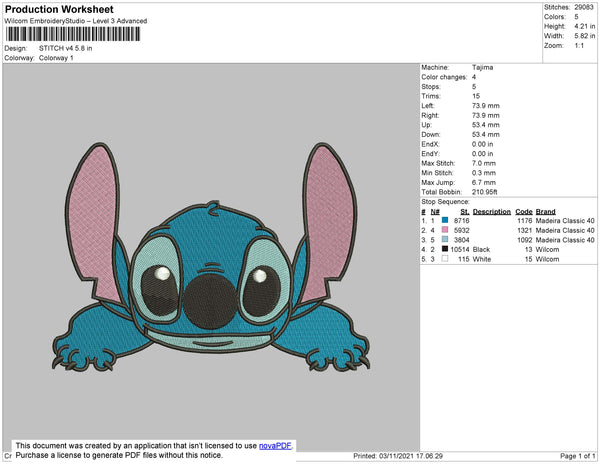Select the Stitches count value 29083
This screenshot has width=600, height=464.
[x=586, y=7]
